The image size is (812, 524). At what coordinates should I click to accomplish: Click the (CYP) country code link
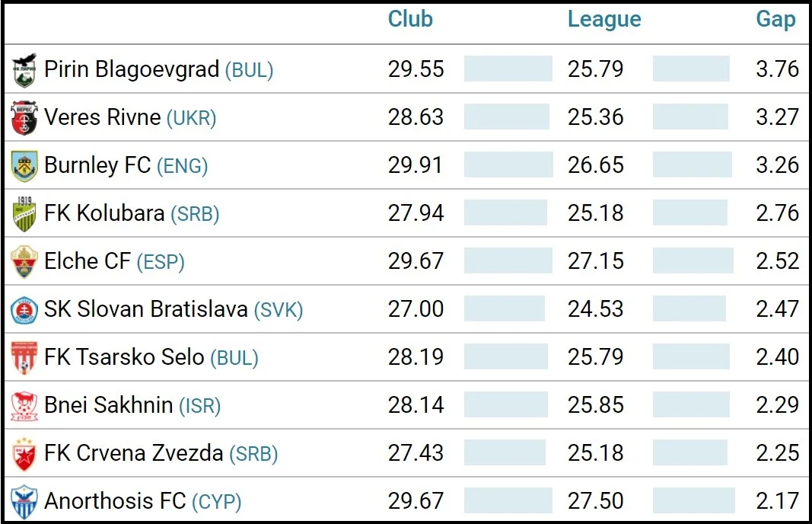(216, 502)
